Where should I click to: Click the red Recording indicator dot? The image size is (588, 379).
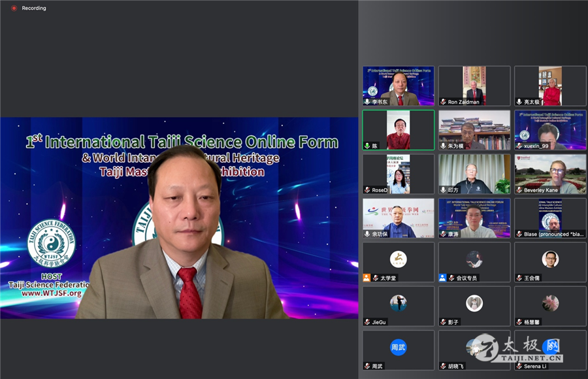click(x=14, y=8)
